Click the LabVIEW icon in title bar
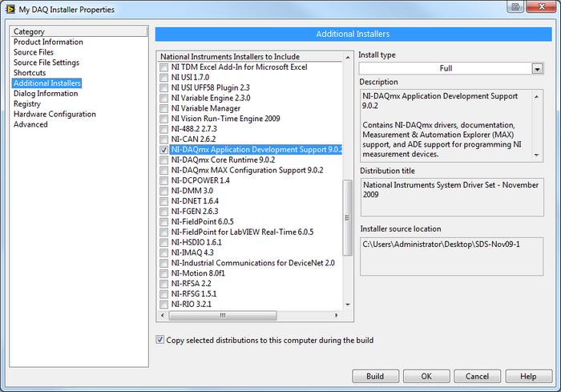Screen dimensions: 561x392 pos(10,10)
